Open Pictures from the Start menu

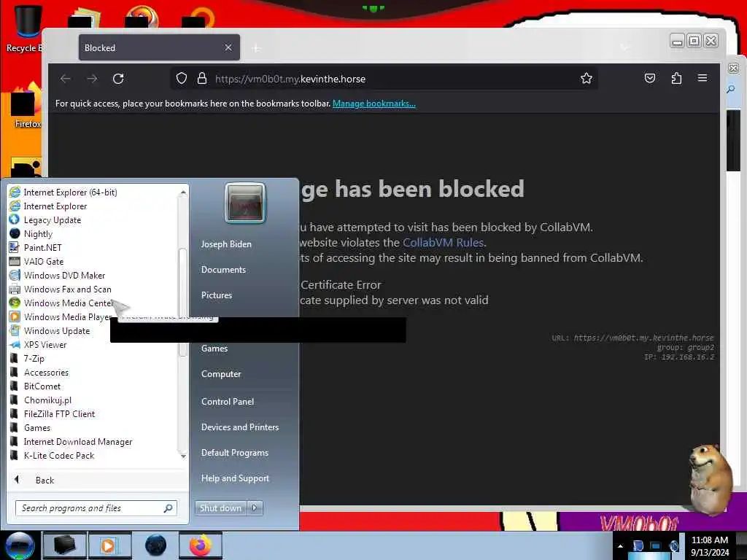217,295
